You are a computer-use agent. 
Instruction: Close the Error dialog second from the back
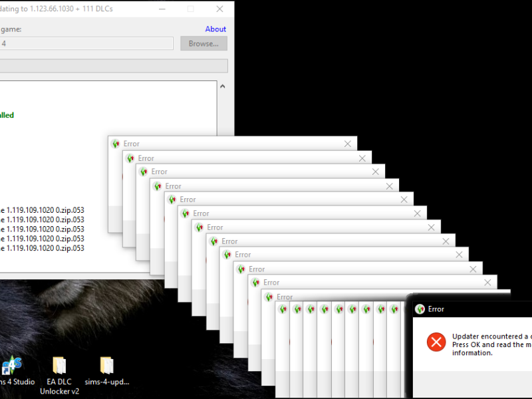(362, 158)
